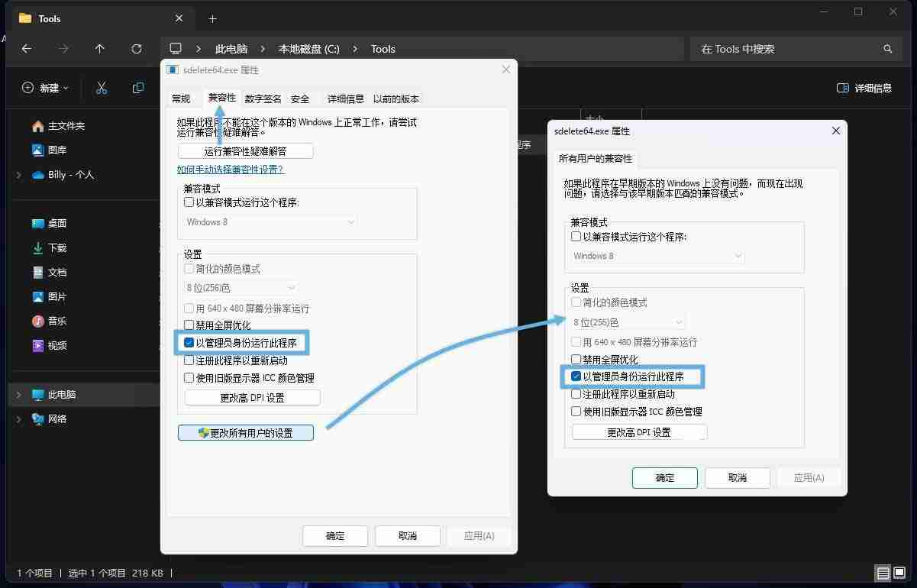Select the Cut scissors icon in the toolbar

coord(102,88)
